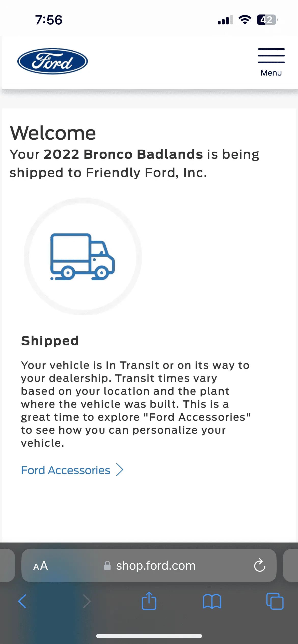The height and width of the screenshot is (644, 298).
Task: Show open tabs with tabs icon
Action: click(x=275, y=601)
